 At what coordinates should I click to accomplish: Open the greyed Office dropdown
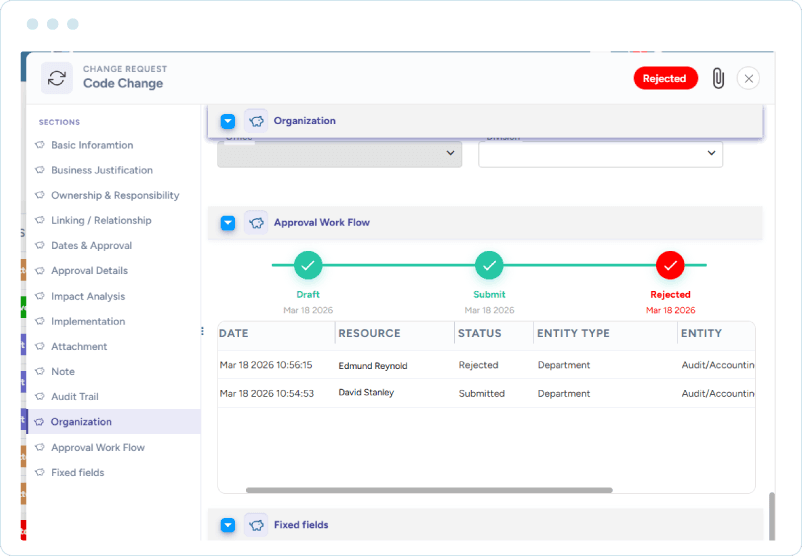tap(340, 154)
